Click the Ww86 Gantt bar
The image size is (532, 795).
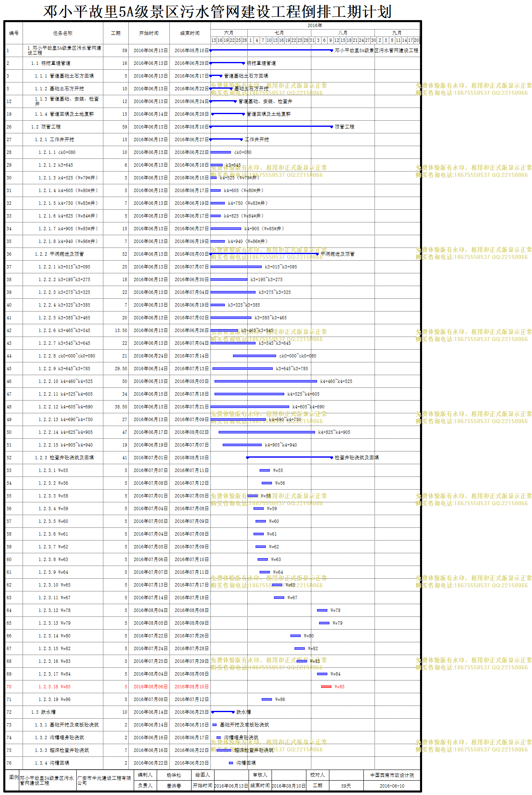coord(267,699)
